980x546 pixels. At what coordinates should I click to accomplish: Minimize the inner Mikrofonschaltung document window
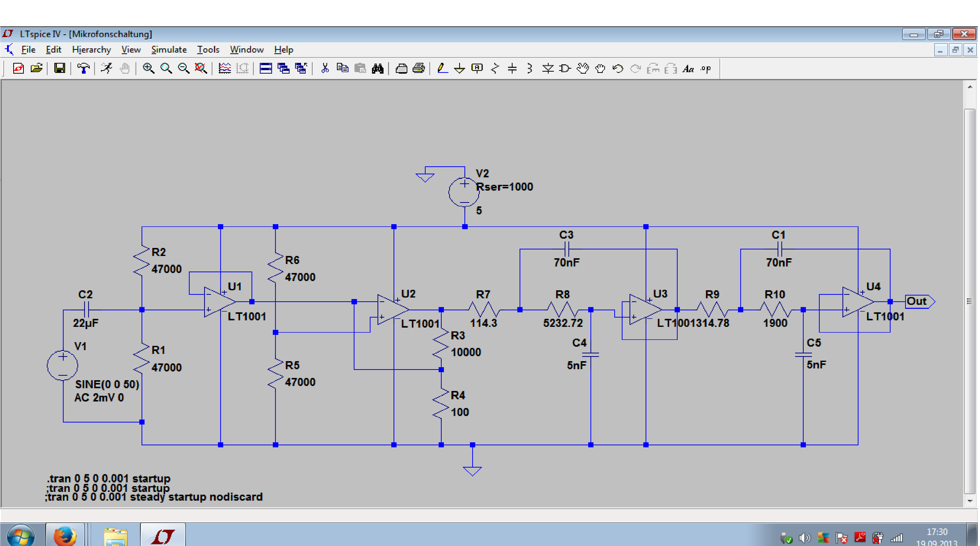940,50
